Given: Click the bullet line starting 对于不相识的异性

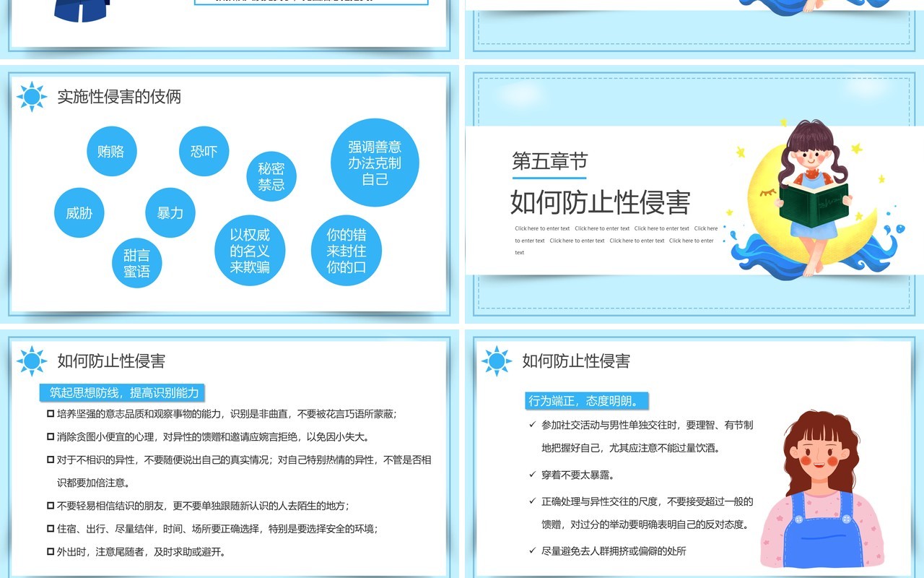Looking at the screenshot, I should tap(240, 471).
